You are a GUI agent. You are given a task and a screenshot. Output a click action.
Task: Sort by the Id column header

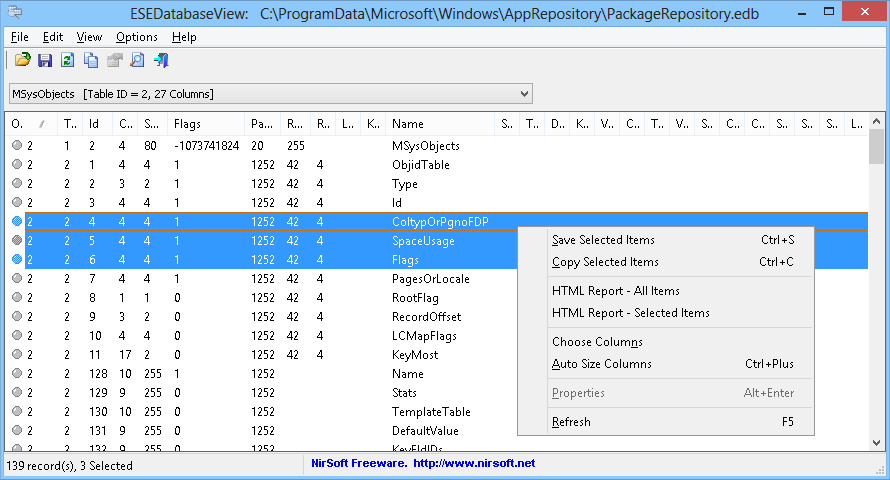coord(99,124)
